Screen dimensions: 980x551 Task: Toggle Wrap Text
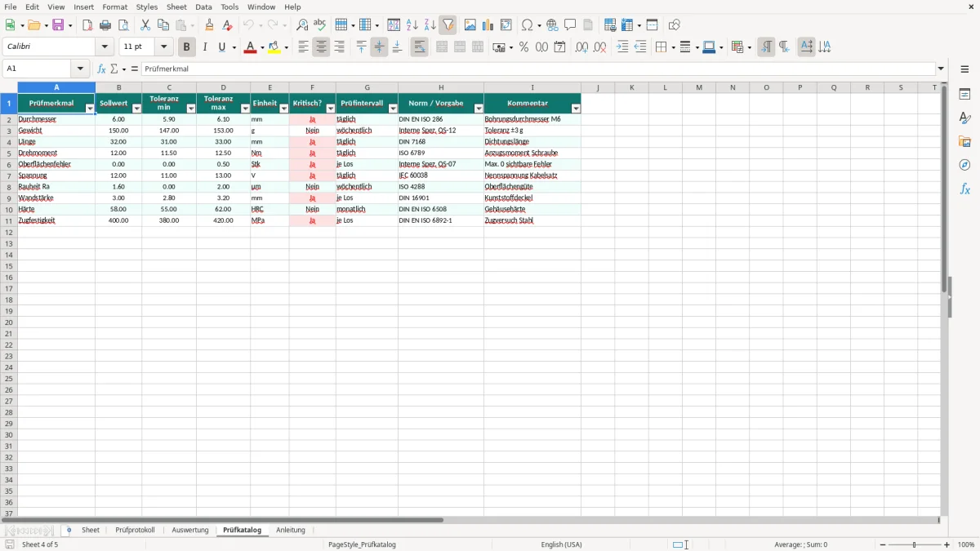[x=419, y=47]
